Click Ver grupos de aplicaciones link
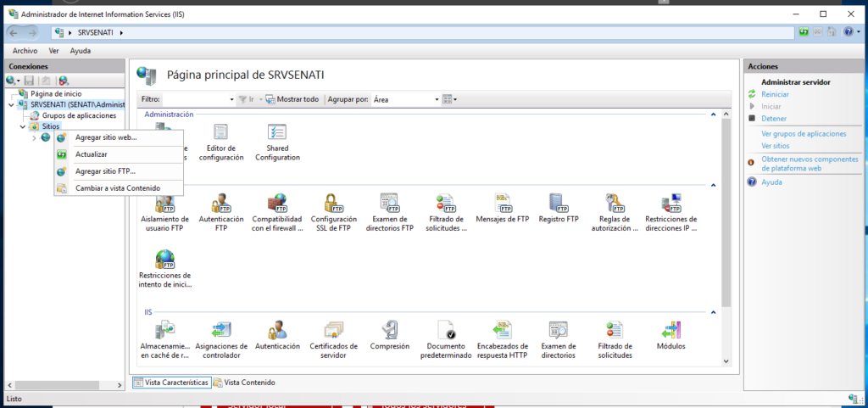The width and height of the screenshot is (868, 408). 804,134
